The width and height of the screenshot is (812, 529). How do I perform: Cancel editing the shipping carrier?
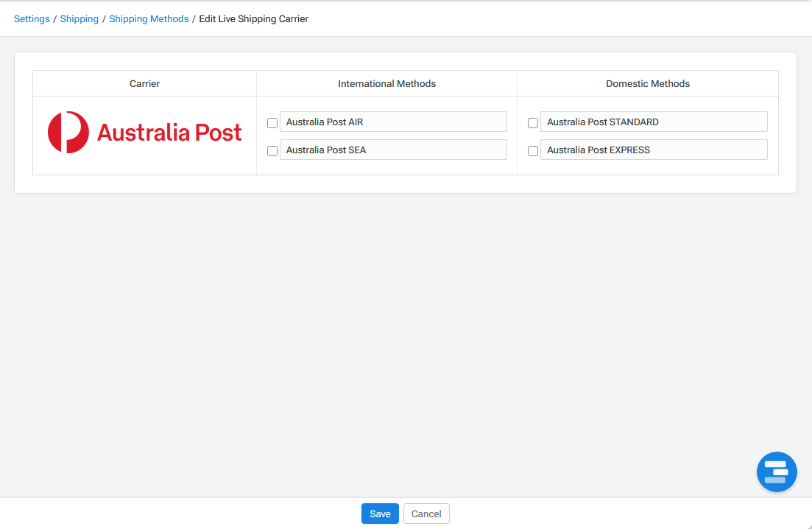tap(426, 514)
